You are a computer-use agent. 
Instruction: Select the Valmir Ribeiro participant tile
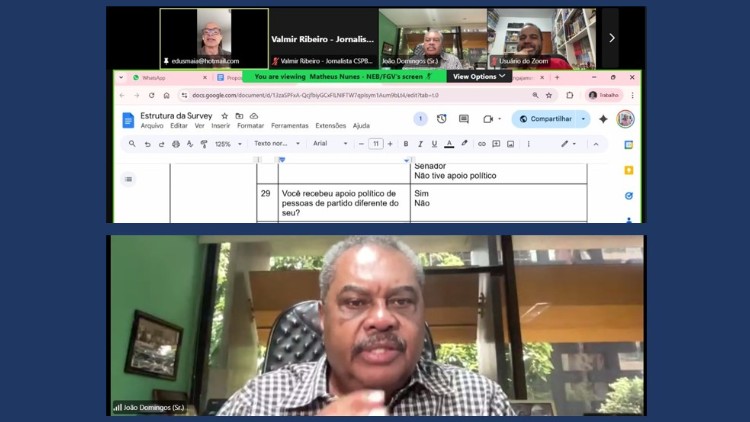click(324, 38)
